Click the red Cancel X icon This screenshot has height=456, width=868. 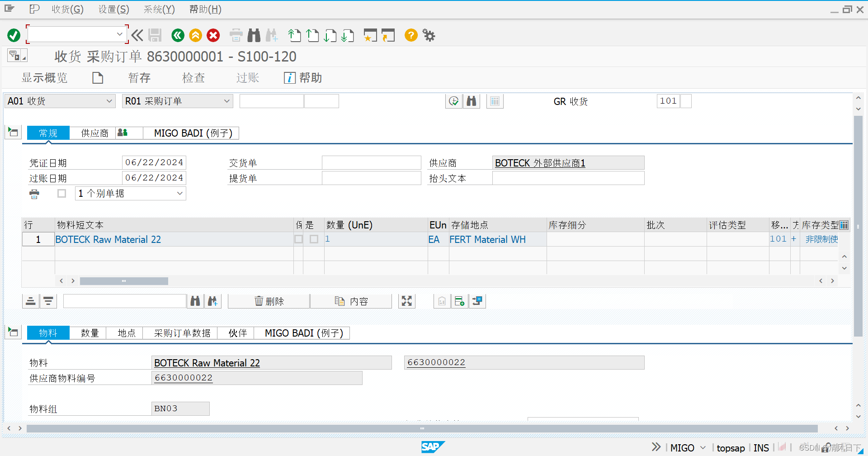coord(213,35)
